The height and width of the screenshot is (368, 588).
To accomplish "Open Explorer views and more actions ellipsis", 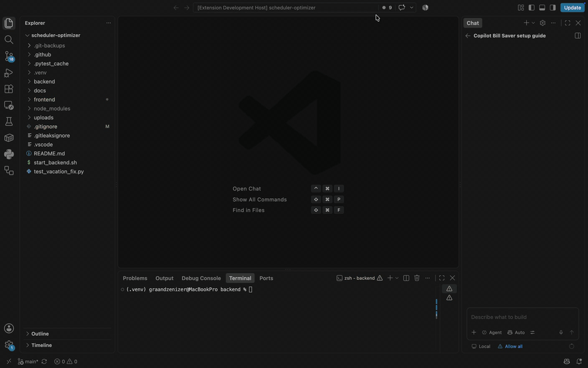I will [x=108, y=23].
